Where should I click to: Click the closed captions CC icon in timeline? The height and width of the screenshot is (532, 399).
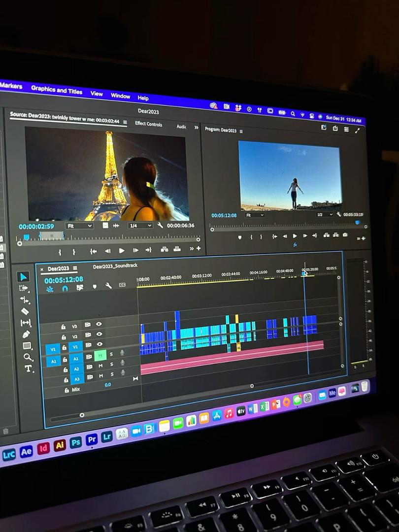[x=122, y=285]
